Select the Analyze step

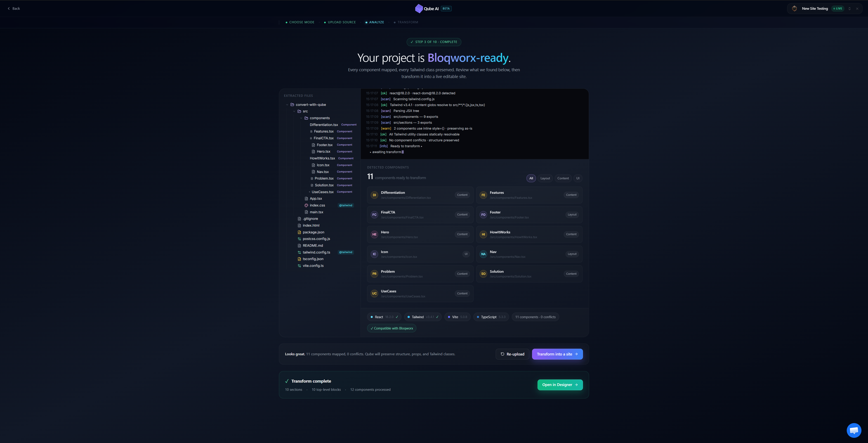(375, 22)
